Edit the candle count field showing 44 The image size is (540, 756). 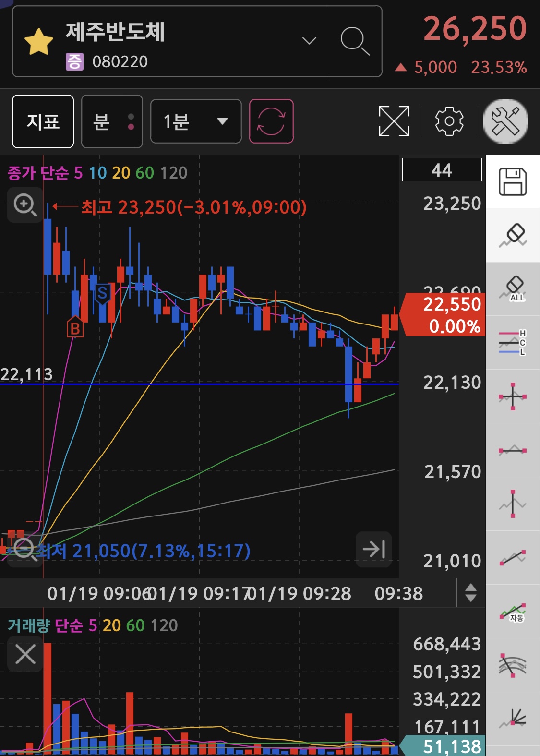pyautogui.click(x=442, y=170)
